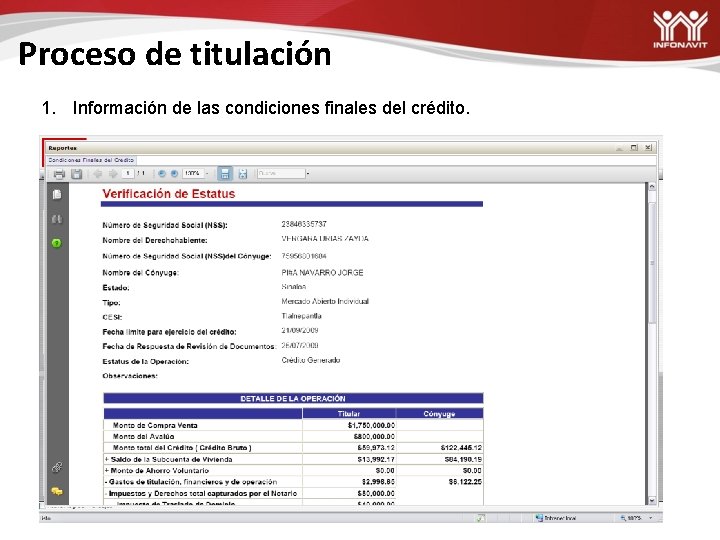The image size is (720, 540).
Task: Click the Tlalnepantla CESI value
Action: [x=301, y=316]
